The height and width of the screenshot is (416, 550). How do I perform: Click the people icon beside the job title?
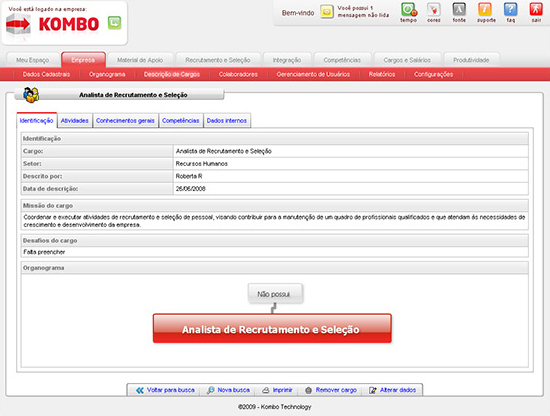(31, 95)
